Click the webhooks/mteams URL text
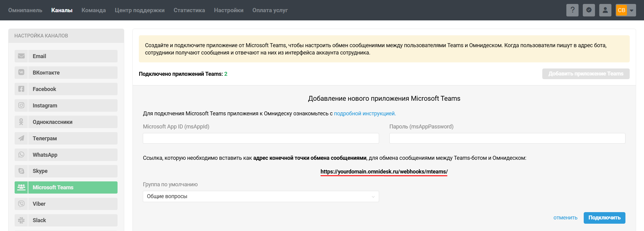The image size is (644, 231). pyautogui.click(x=384, y=172)
